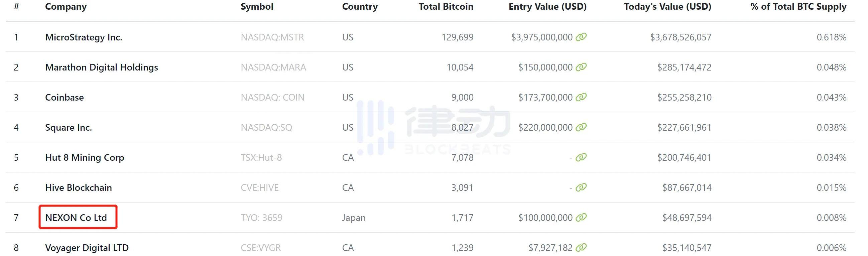868x256 pixels.
Task: Open MicroStrategy Inc. company name
Action: click(84, 37)
